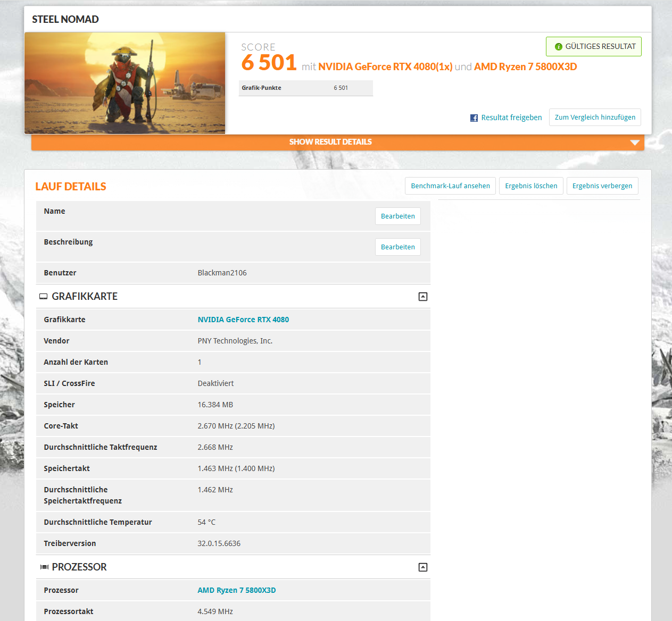This screenshot has width=672, height=621.
Task: Select Prozessortakt value 4.549 MHz
Action: click(x=215, y=611)
